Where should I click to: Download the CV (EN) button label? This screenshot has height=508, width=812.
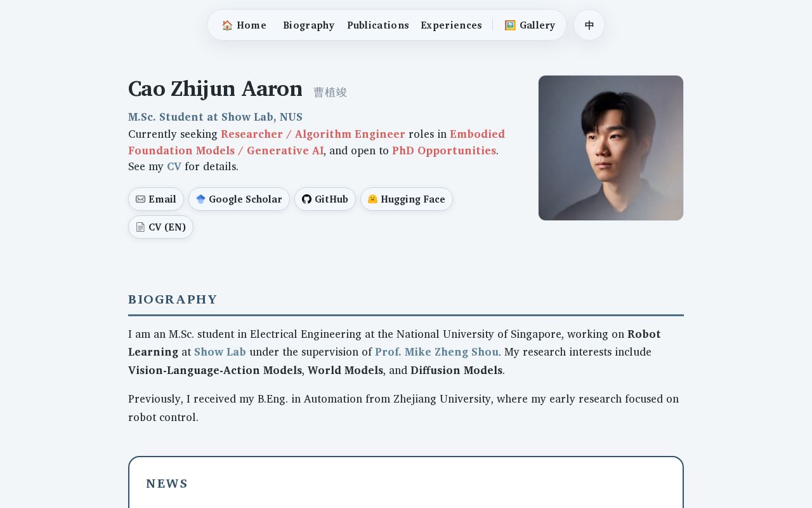tap(167, 227)
